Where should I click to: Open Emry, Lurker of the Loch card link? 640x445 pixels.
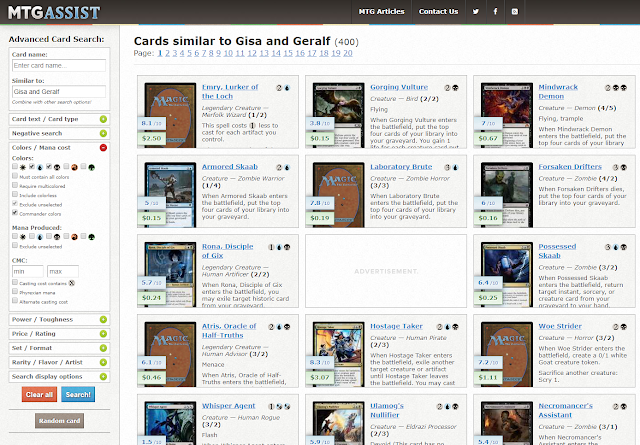coord(230,91)
